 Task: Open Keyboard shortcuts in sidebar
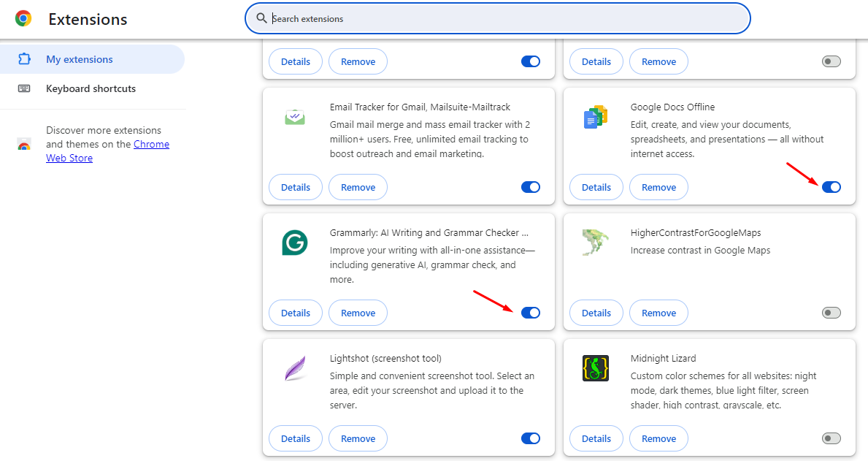(x=91, y=88)
